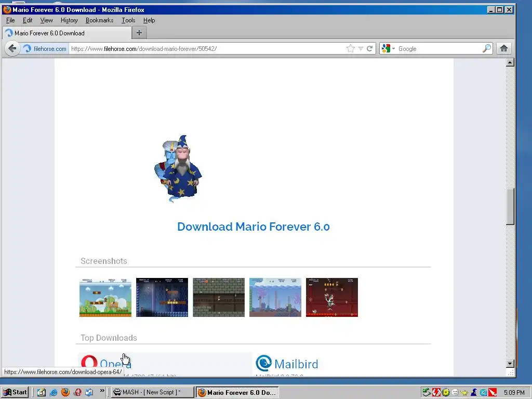Bookmark this page with the star icon
Image resolution: width=532 pixels, height=399 pixels.
(351, 48)
